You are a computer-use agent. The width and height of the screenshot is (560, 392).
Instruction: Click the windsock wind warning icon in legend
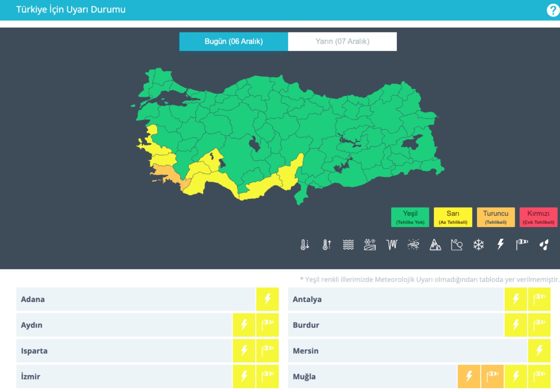point(522,245)
